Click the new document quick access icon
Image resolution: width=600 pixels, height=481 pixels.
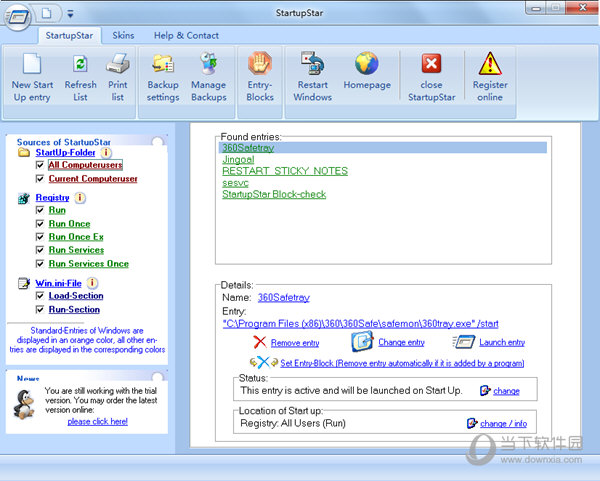tap(47, 14)
